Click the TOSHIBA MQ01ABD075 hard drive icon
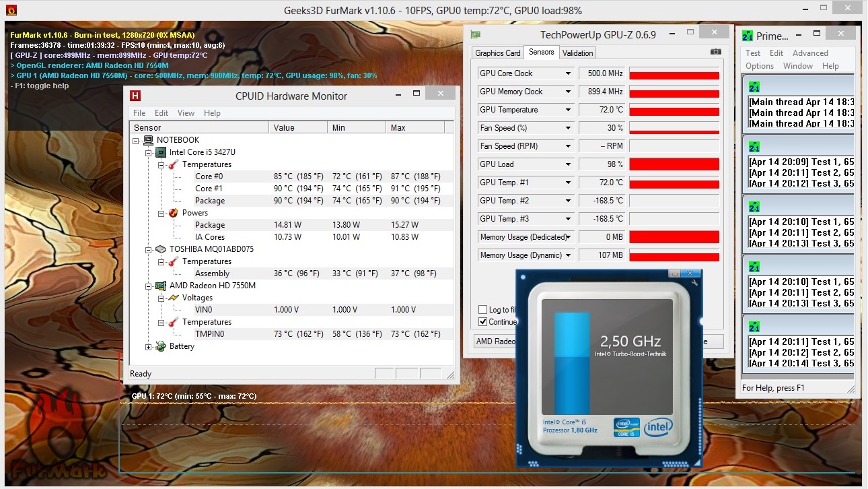The height and width of the screenshot is (489, 868). tap(161, 249)
